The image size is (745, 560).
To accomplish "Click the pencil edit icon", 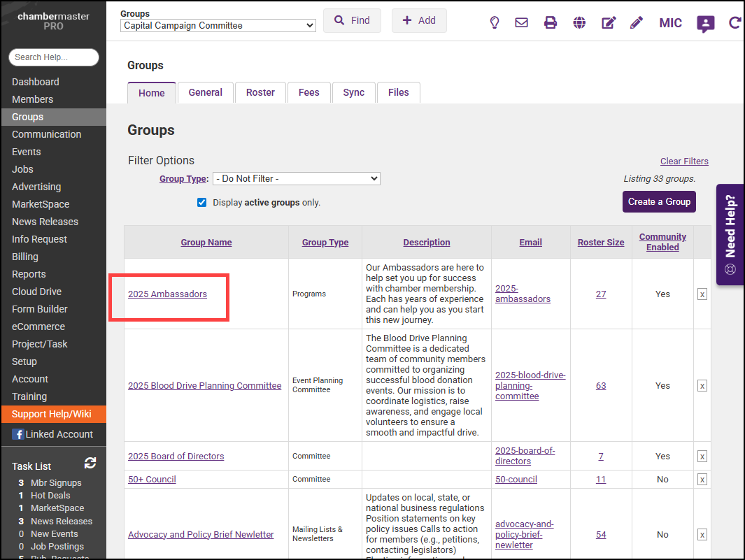I will click(x=636, y=22).
